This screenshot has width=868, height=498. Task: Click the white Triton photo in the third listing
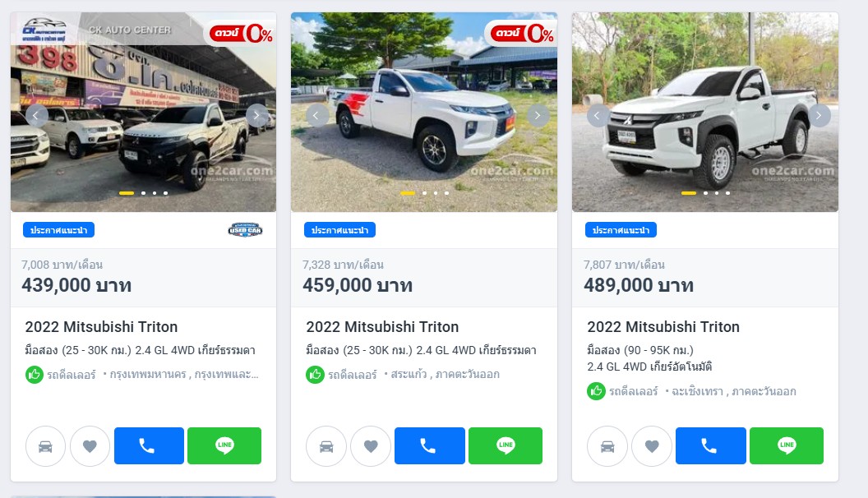click(x=705, y=113)
